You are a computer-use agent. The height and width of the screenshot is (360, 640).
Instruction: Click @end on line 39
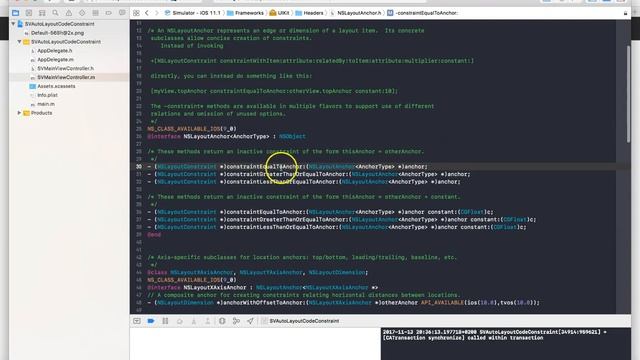tap(154, 235)
